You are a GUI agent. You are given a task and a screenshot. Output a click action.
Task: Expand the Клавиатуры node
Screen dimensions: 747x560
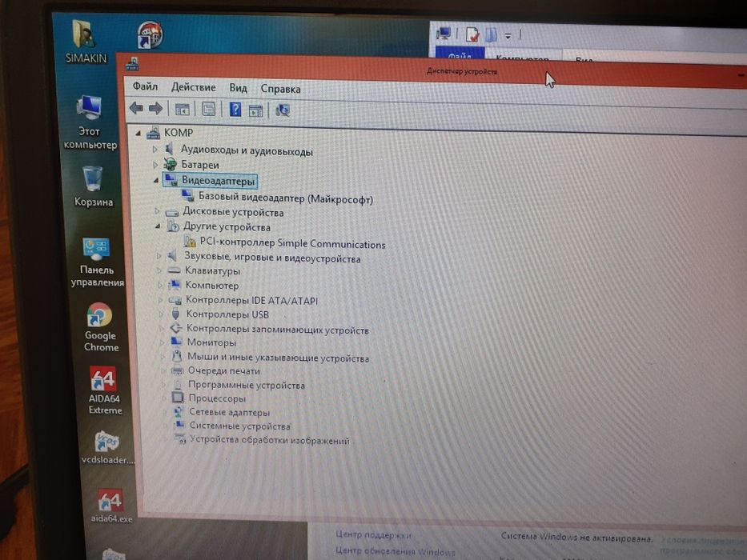tap(159, 270)
